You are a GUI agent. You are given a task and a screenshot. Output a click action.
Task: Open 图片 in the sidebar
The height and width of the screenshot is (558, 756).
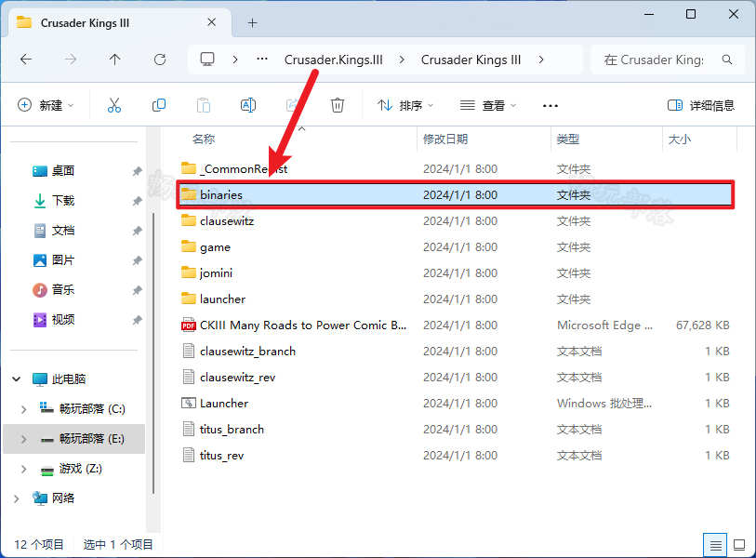coord(62,260)
